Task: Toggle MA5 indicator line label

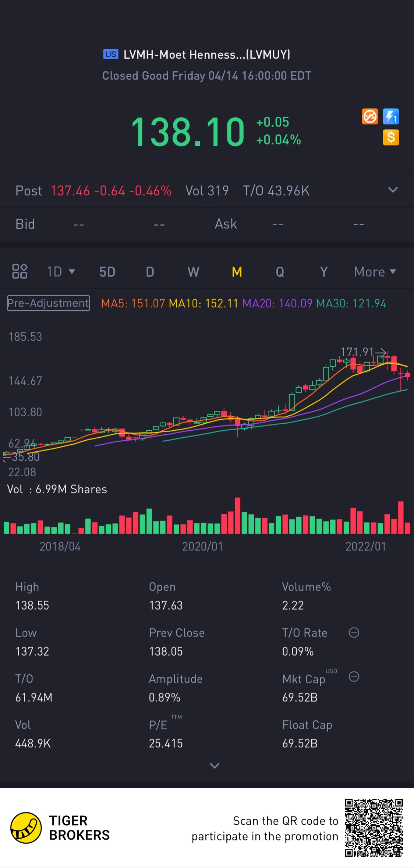Action: 133,303
